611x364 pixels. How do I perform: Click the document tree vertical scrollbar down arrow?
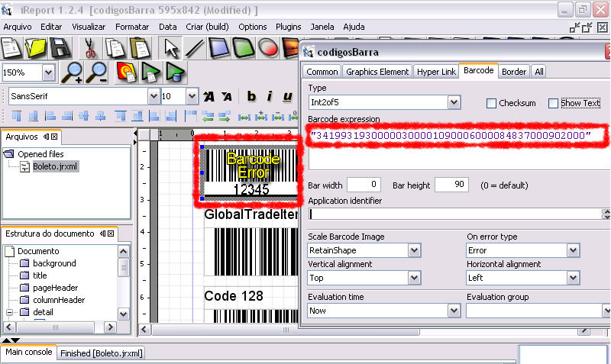(x=123, y=314)
